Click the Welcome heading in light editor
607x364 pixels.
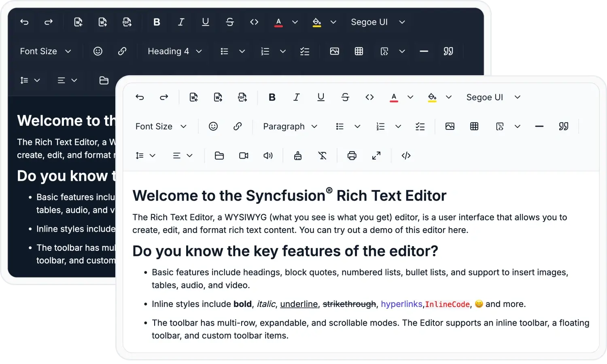point(289,195)
